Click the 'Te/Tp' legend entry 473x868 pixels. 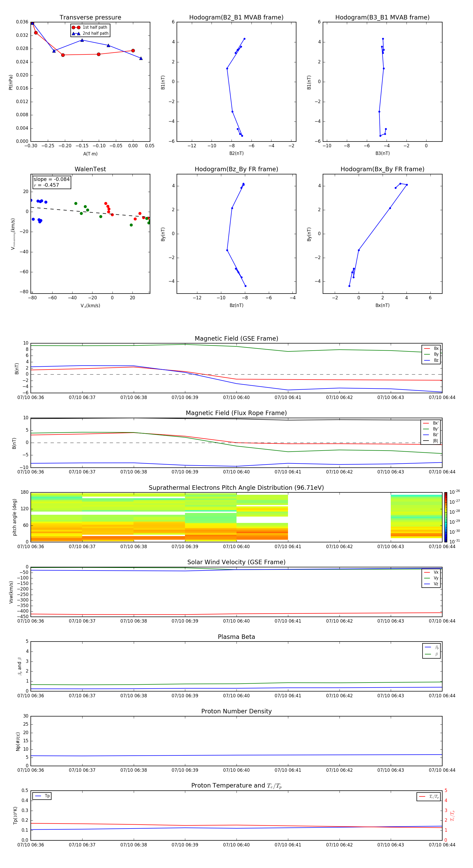pyautogui.click(x=429, y=796)
